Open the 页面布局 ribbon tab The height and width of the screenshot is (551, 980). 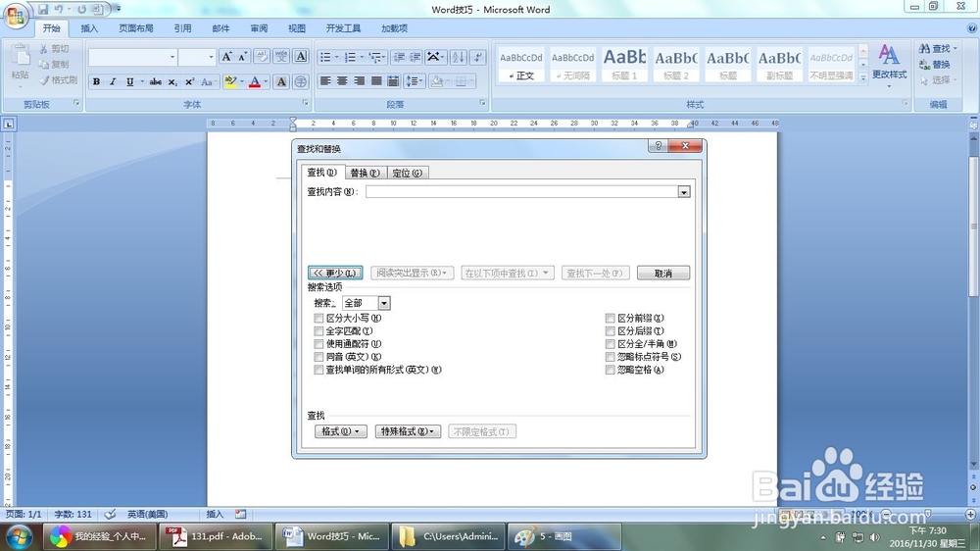(x=136, y=28)
